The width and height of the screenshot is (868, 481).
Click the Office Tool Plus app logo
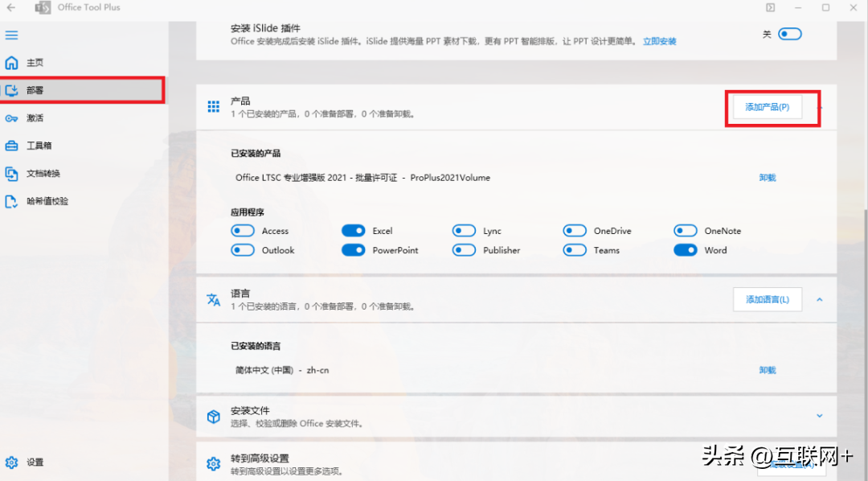[43, 8]
